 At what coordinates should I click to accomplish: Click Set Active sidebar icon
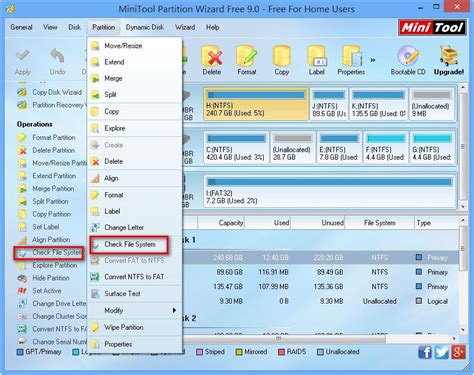[x=22, y=291]
